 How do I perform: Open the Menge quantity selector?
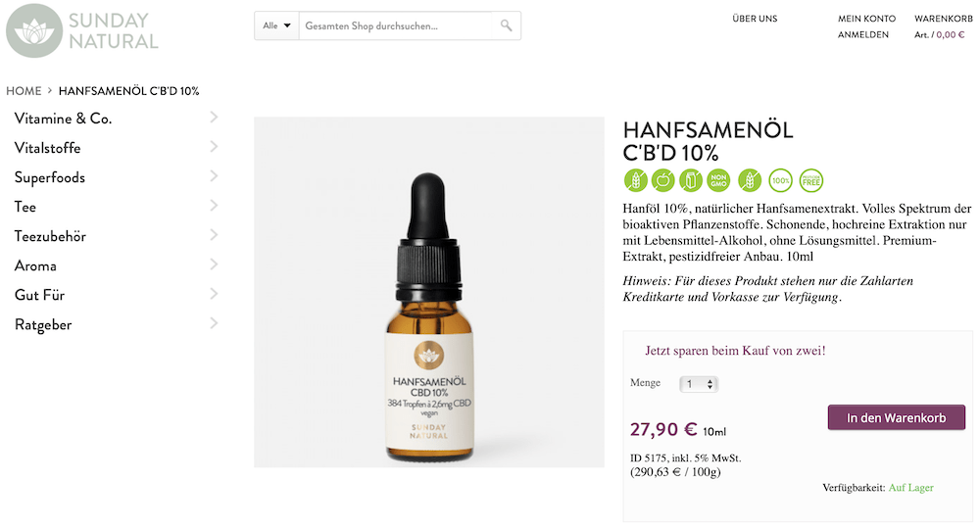pyautogui.click(x=699, y=384)
